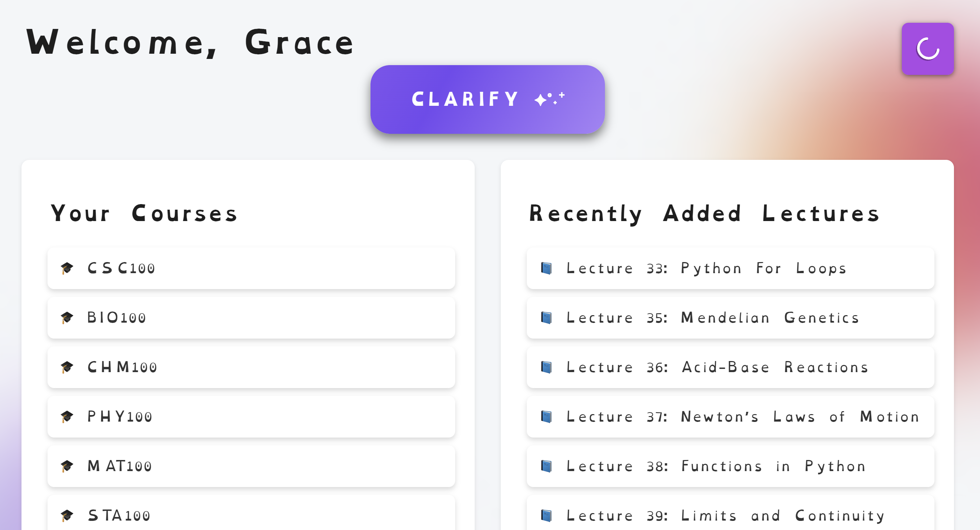
Task: Open Lecture 35: Mendelian Genetics
Action: [x=730, y=318]
